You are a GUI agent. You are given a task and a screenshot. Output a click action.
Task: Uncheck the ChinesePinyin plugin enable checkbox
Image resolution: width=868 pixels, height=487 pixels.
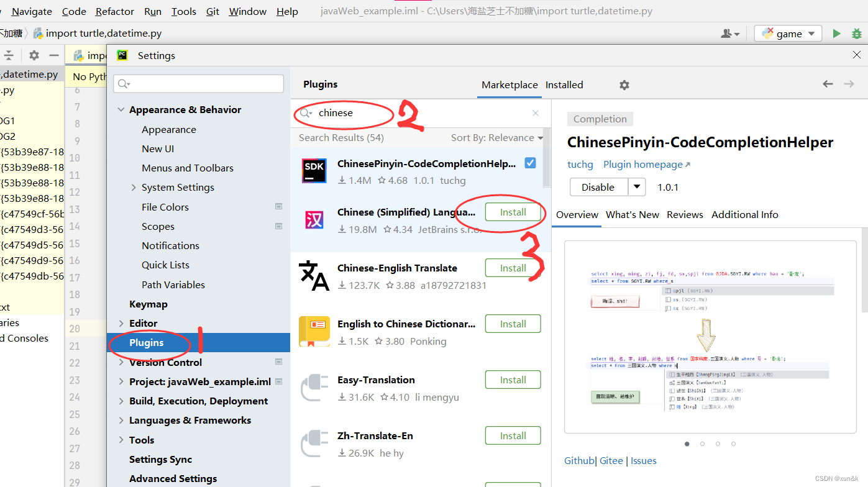531,163
